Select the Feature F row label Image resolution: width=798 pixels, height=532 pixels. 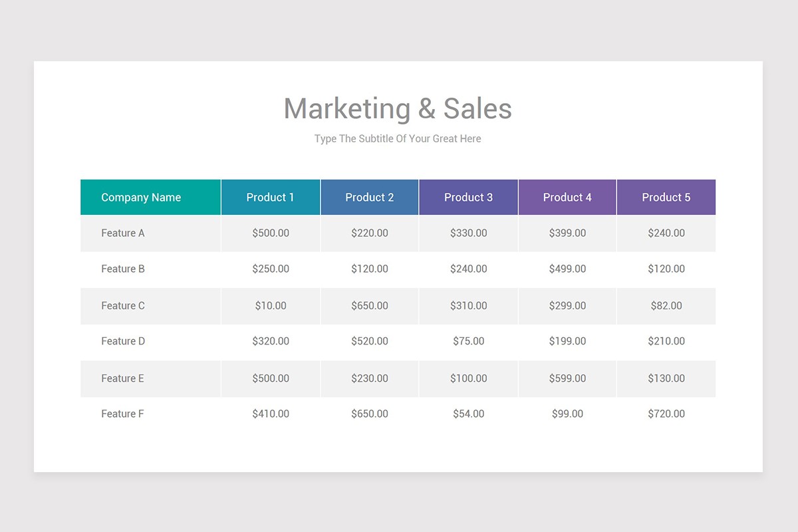tap(123, 414)
